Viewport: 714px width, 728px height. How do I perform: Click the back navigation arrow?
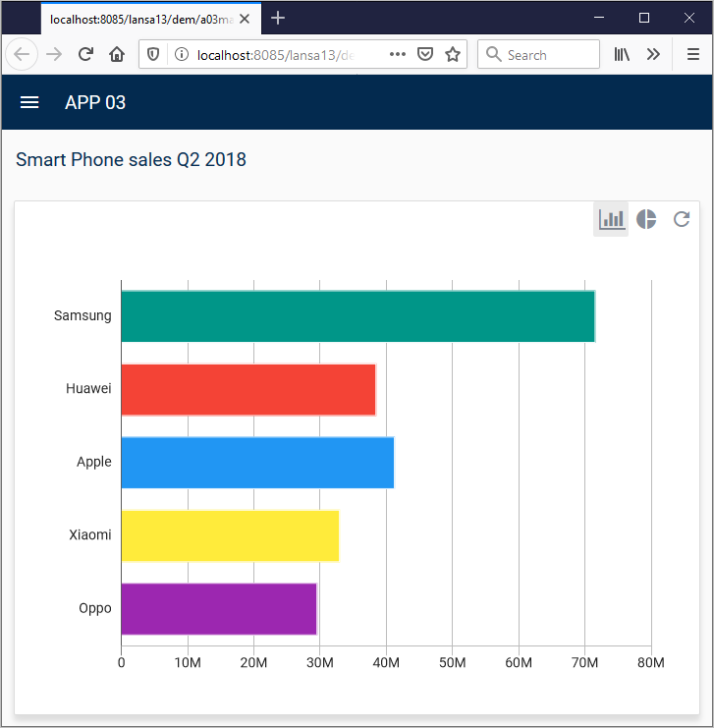point(22,55)
